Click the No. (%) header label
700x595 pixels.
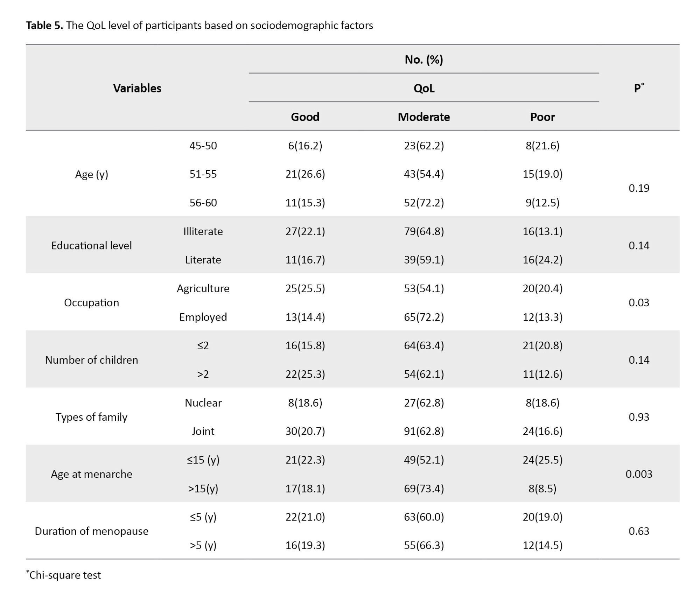tap(424, 60)
